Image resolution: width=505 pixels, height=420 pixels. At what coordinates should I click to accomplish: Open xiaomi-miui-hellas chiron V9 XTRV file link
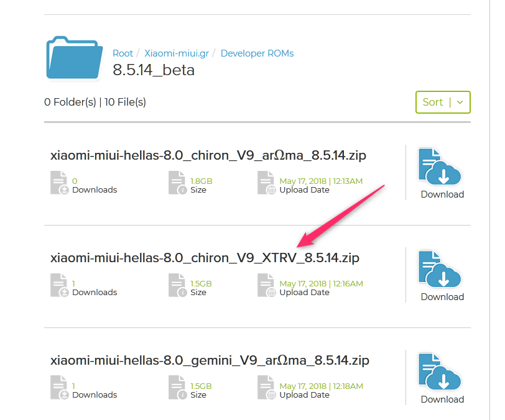[x=205, y=258]
